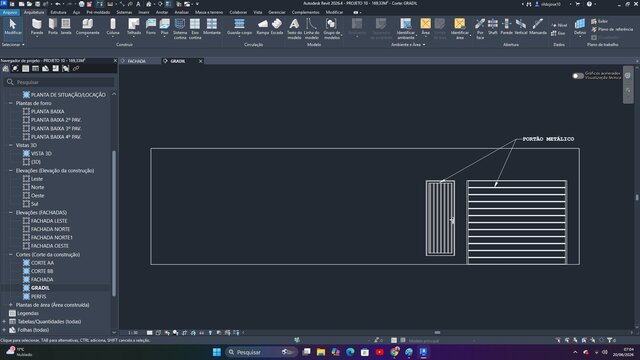Screen dimensions: 640x360
Task: Pick the Área tool
Action: click(x=425, y=27)
